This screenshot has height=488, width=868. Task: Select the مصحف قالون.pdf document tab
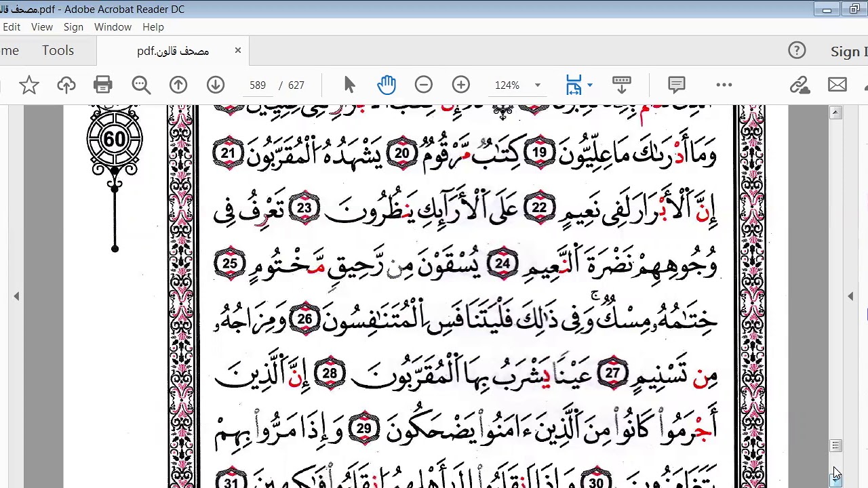(173, 51)
